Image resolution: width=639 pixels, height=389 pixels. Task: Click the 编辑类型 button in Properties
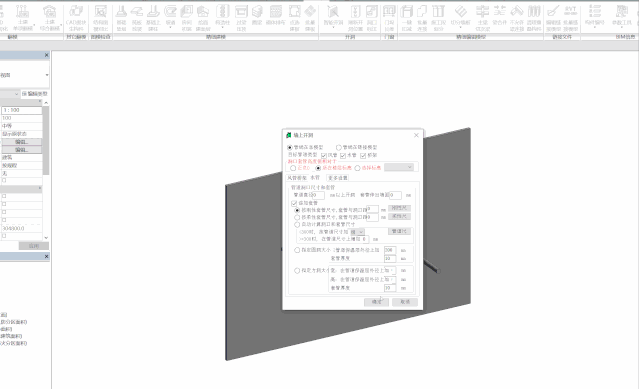tap(35, 94)
